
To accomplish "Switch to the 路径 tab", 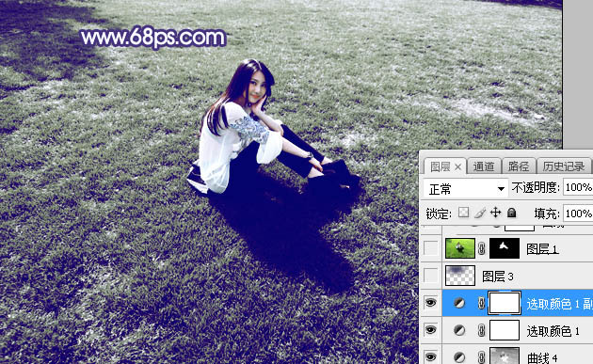I will pyautogui.click(x=518, y=166).
